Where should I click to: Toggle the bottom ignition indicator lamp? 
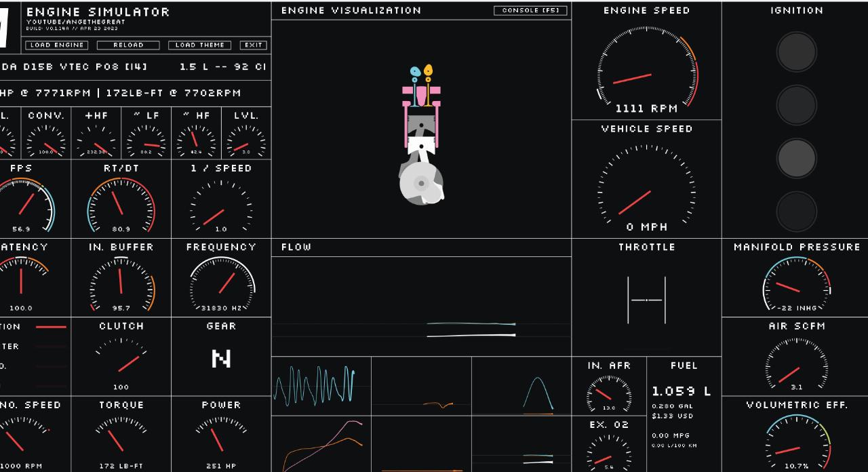[797, 211]
